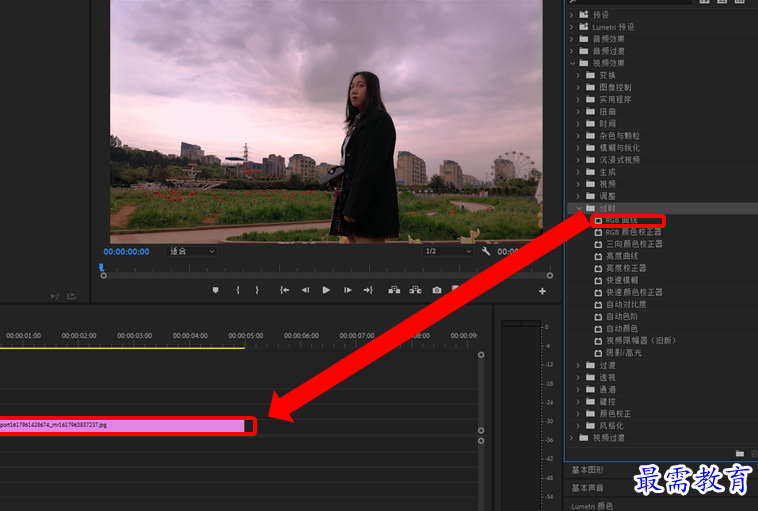This screenshot has width=758, height=511.
Task: Expand the 预设 presets folder
Action: [x=572, y=15]
